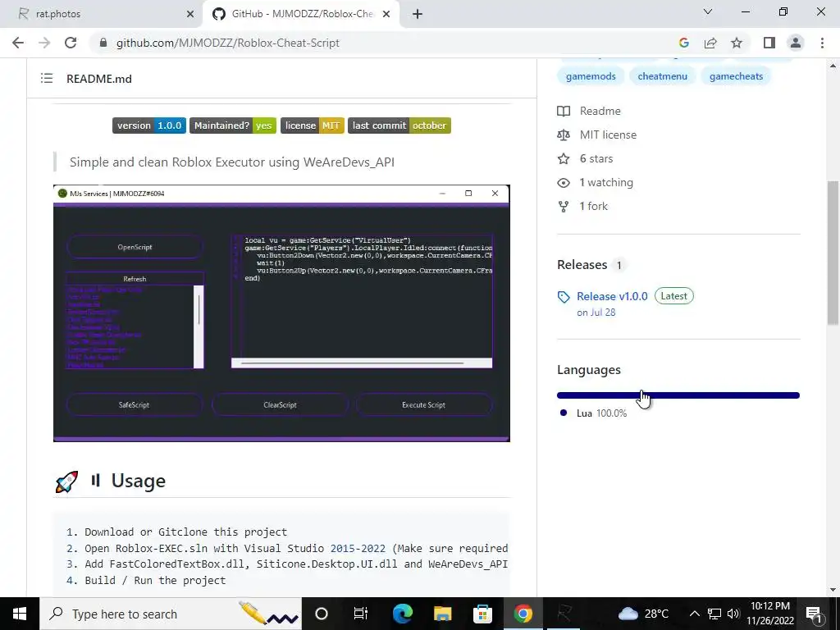
Task: Open a new browser tab
Action: pos(418,14)
